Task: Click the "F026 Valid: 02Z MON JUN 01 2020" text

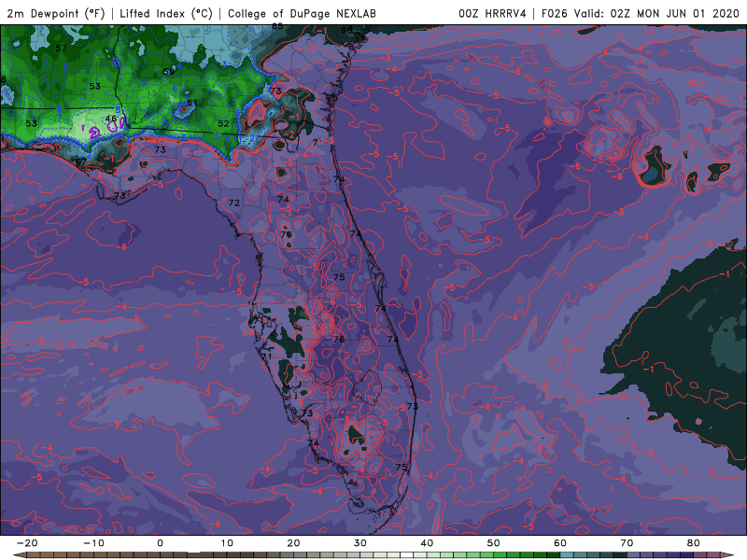Action: pos(641,13)
